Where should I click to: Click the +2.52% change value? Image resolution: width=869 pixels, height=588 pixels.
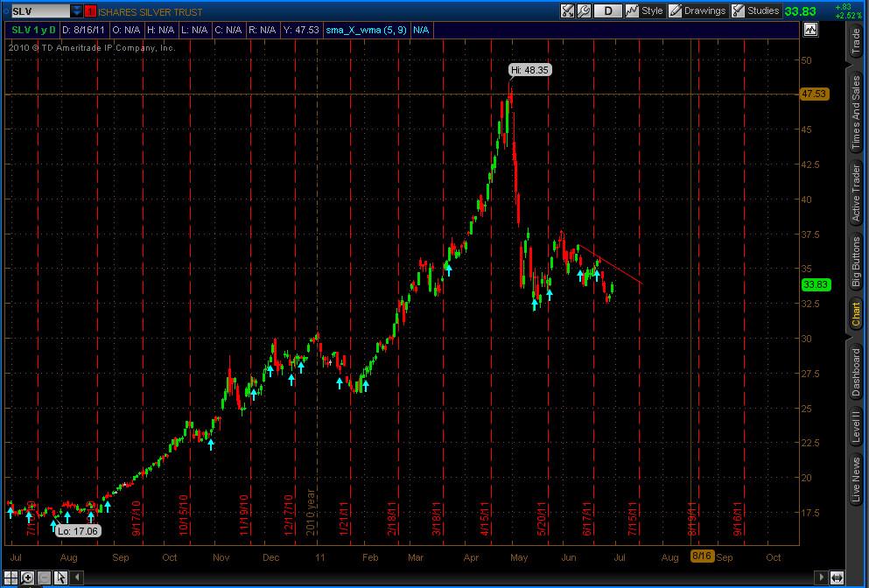(850, 16)
